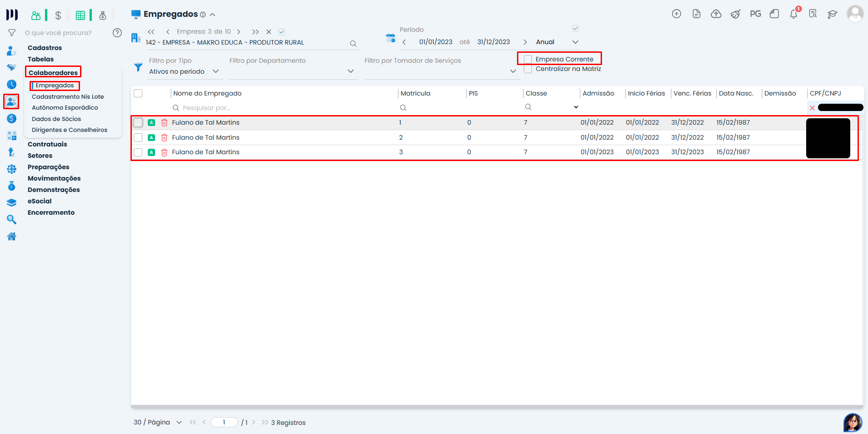
Task: Select the eSocial menu item
Action: click(x=40, y=201)
